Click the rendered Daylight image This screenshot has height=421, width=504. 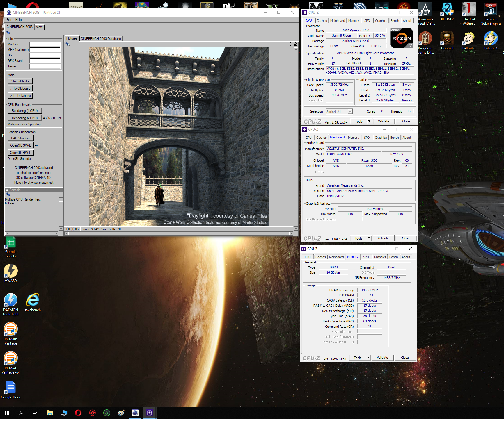tap(179, 137)
